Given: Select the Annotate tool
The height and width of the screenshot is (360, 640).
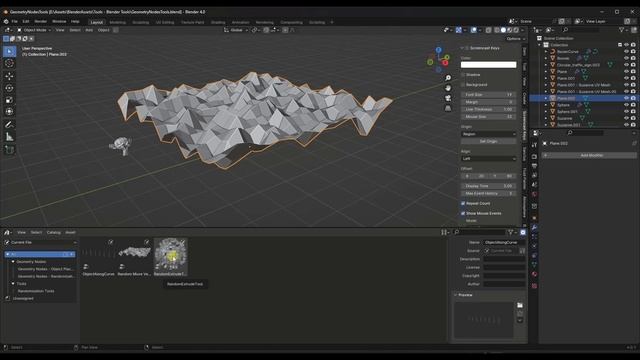Looking at the screenshot, I should (x=9, y=124).
